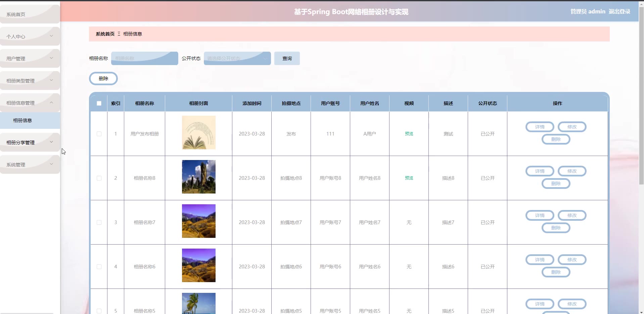
Task: Open the 公开状态 dropdown
Action: (x=237, y=58)
